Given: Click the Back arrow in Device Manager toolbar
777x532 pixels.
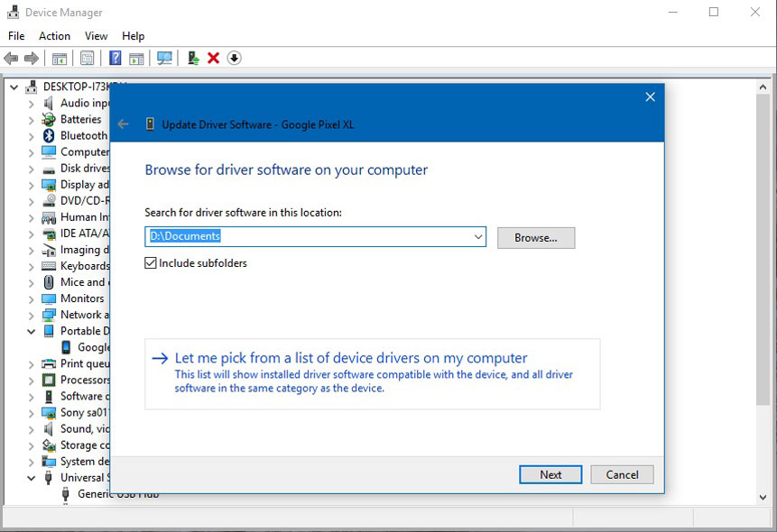Looking at the screenshot, I should 11,59.
